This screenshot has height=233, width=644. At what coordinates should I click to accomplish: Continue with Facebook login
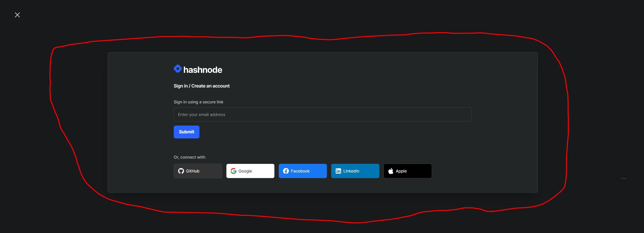coord(303,171)
